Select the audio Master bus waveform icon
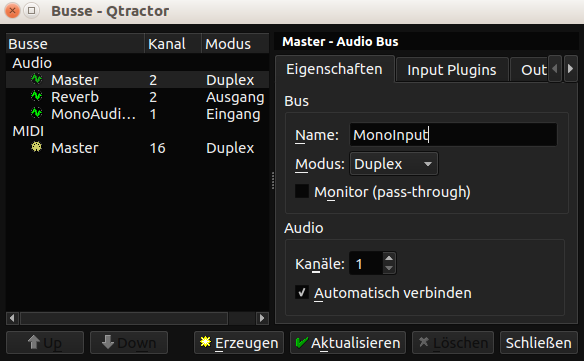Image resolution: width=584 pixels, height=361 pixels. [x=36, y=79]
